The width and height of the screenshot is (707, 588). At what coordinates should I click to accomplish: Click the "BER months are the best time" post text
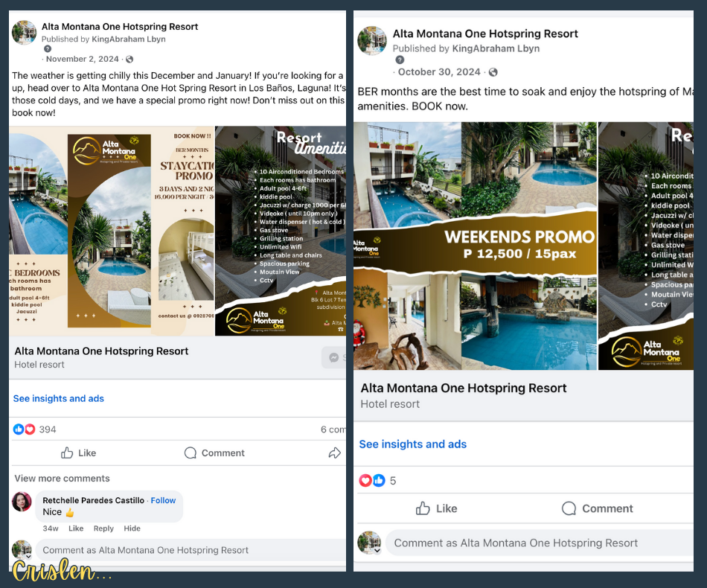(525, 99)
